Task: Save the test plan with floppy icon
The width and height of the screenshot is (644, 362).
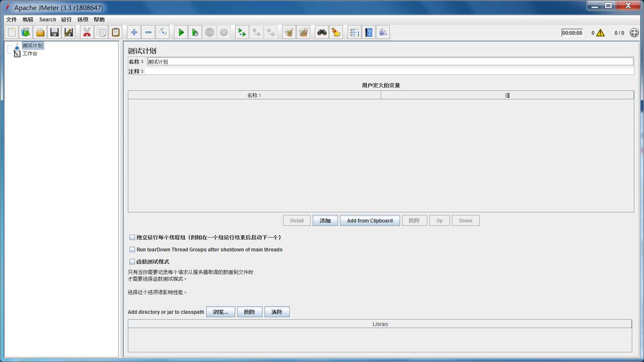Action: [x=55, y=32]
